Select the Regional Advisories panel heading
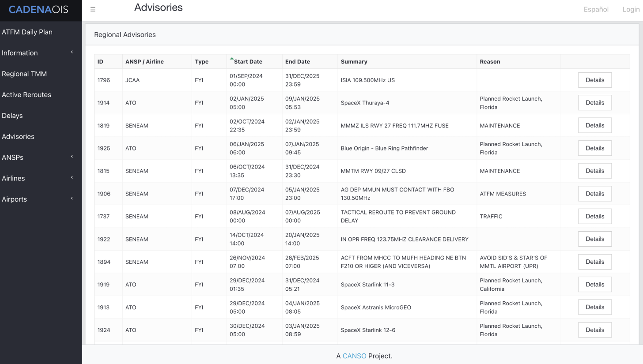This screenshot has height=364, width=643. click(x=125, y=35)
